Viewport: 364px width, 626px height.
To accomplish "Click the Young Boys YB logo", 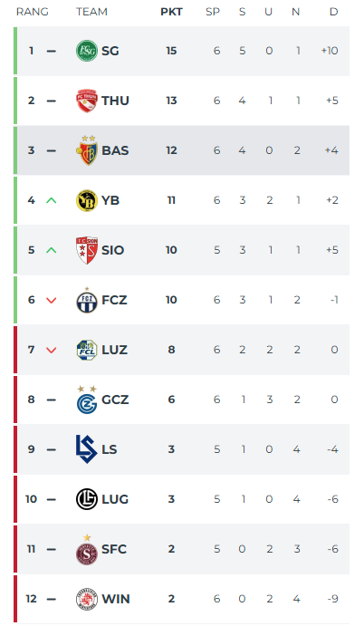I will coord(87,200).
